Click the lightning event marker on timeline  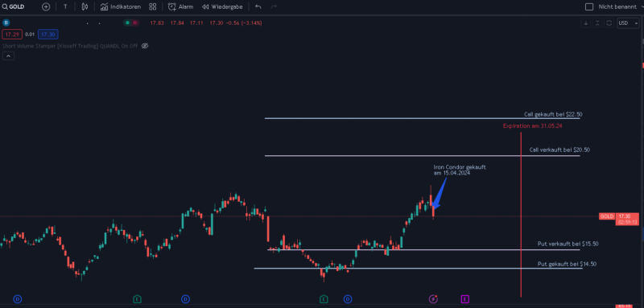tap(433, 299)
